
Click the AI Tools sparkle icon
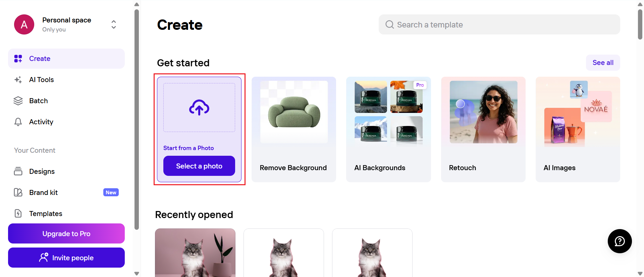click(18, 80)
